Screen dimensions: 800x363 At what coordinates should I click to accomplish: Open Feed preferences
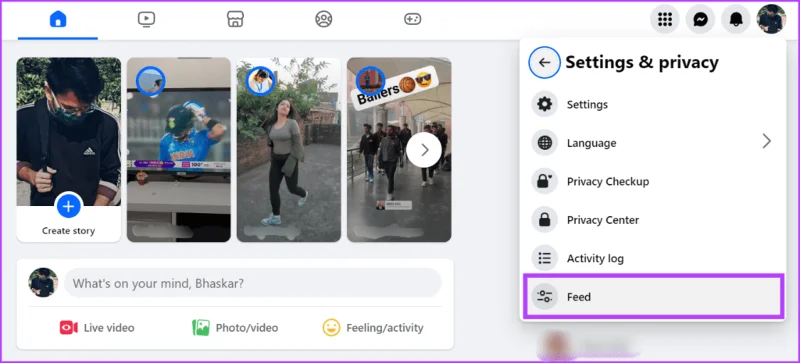coord(653,296)
